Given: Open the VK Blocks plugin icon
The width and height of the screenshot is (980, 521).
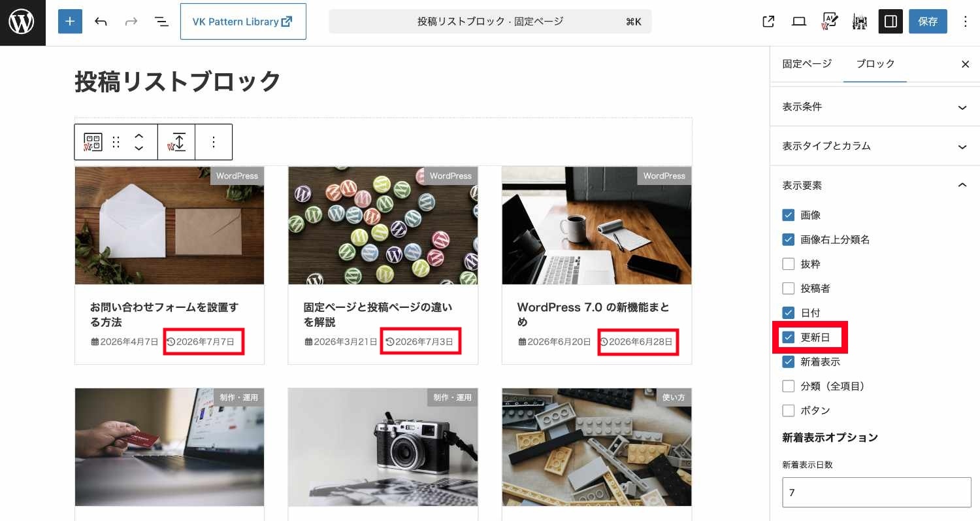Looking at the screenshot, I should [860, 22].
